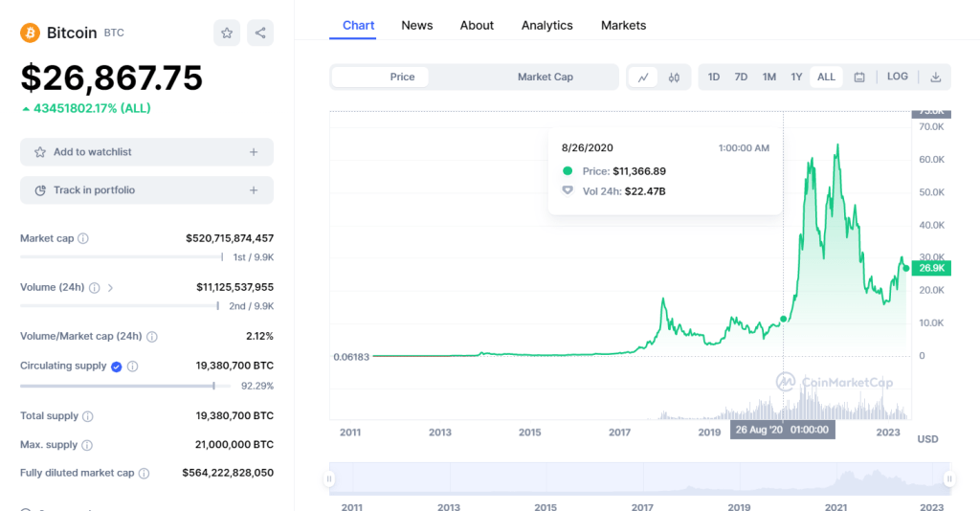Select the line chart view icon
The height and width of the screenshot is (511, 980).
643,78
